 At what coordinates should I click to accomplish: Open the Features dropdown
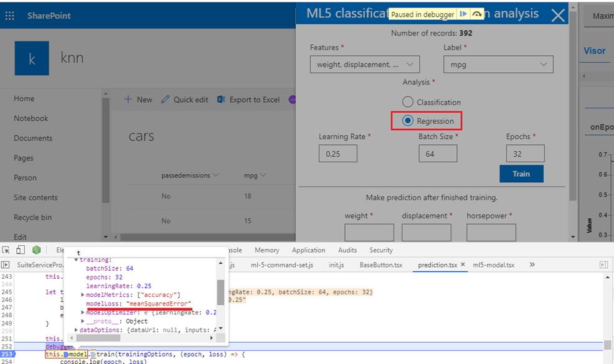coord(364,65)
